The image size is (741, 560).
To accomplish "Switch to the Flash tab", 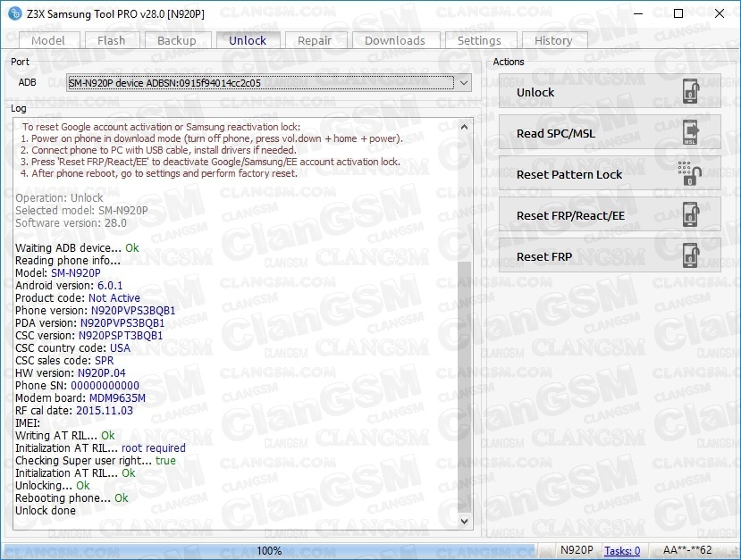I will 112,40.
